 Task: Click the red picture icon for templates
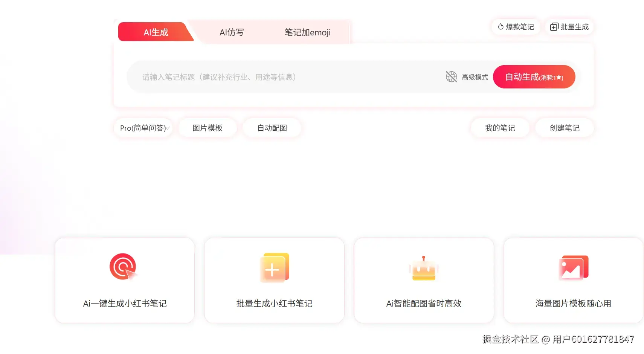click(573, 268)
